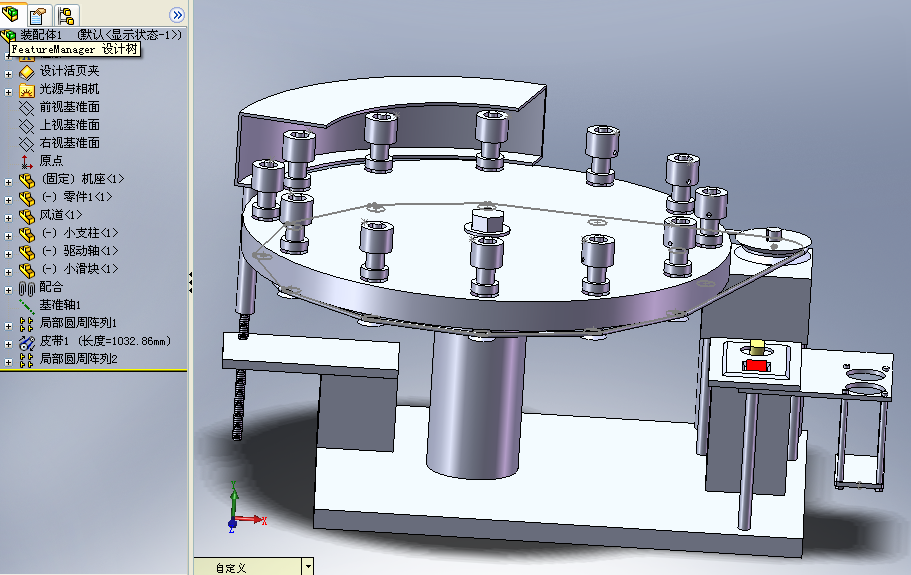Expand the (-) 驱动轴<1> component

8,254
